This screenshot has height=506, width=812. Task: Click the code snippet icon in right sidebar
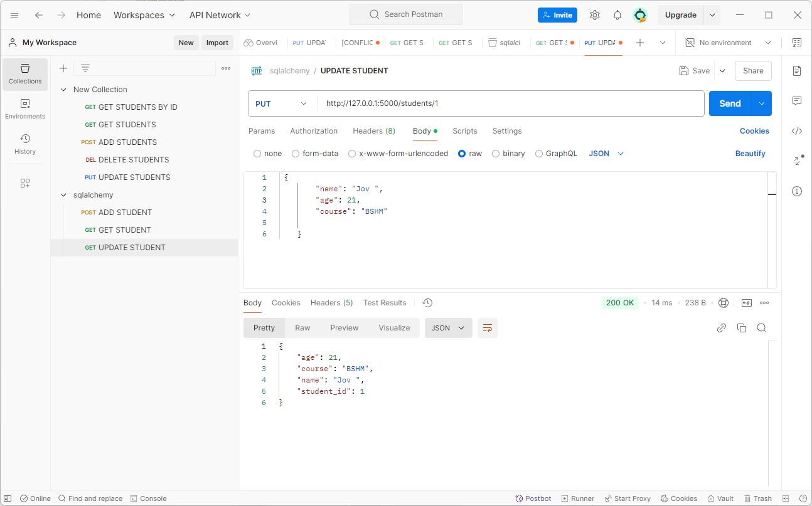pyautogui.click(x=797, y=131)
